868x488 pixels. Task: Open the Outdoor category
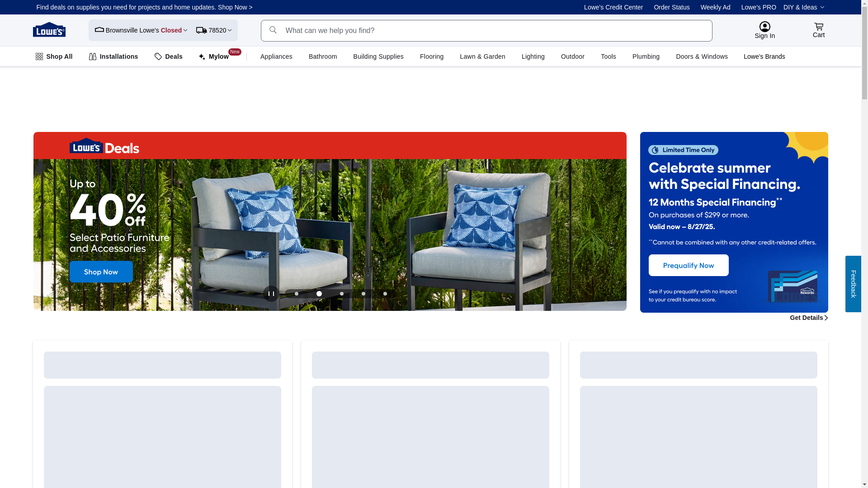coord(573,56)
